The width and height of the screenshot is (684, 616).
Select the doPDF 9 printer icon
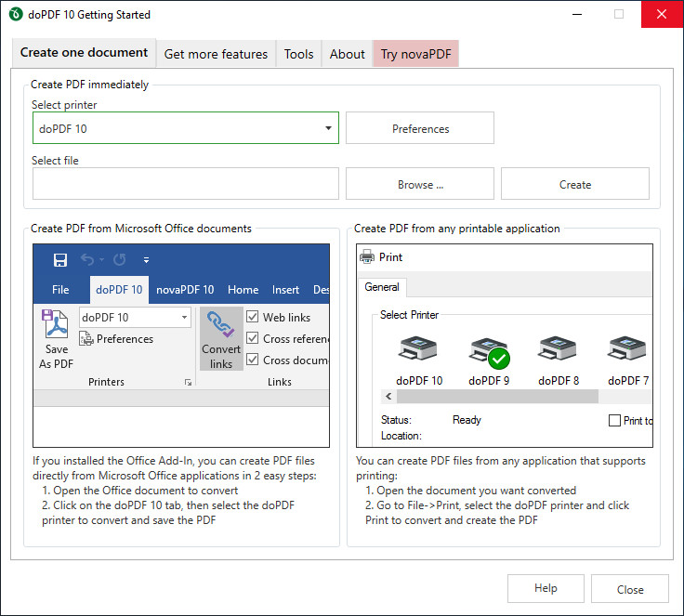[x=489, y=351]
